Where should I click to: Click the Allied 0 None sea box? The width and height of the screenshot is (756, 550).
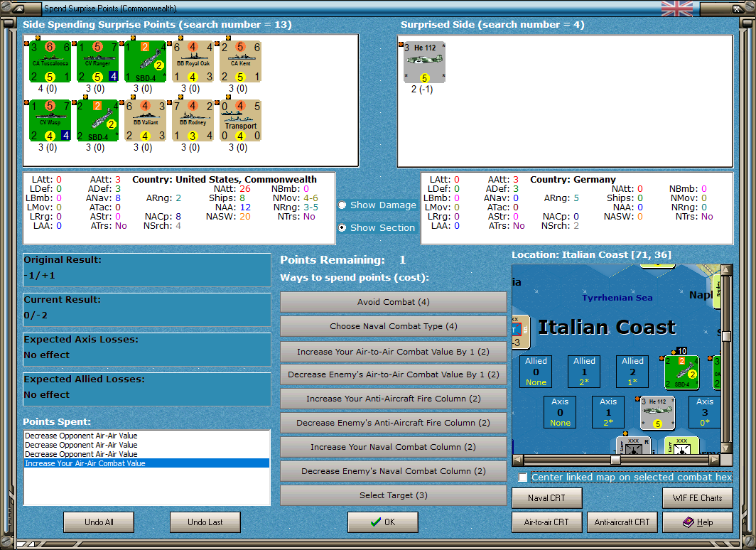coord(536,371)
